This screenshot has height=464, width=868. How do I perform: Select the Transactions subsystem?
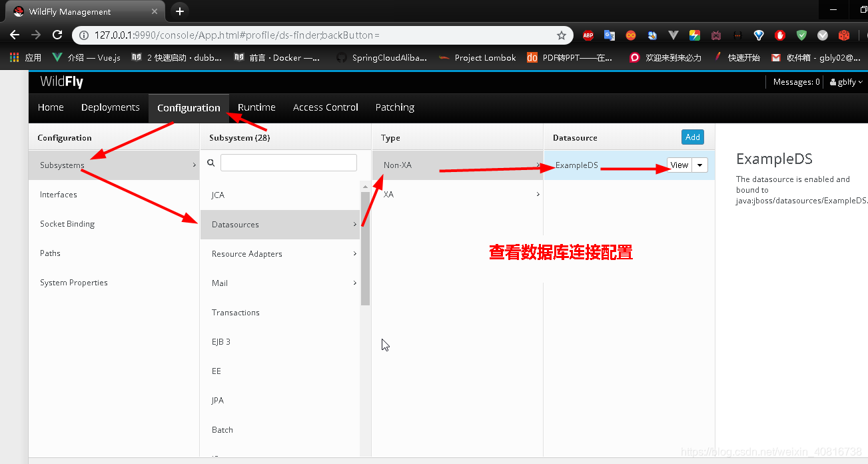point(280,313)
